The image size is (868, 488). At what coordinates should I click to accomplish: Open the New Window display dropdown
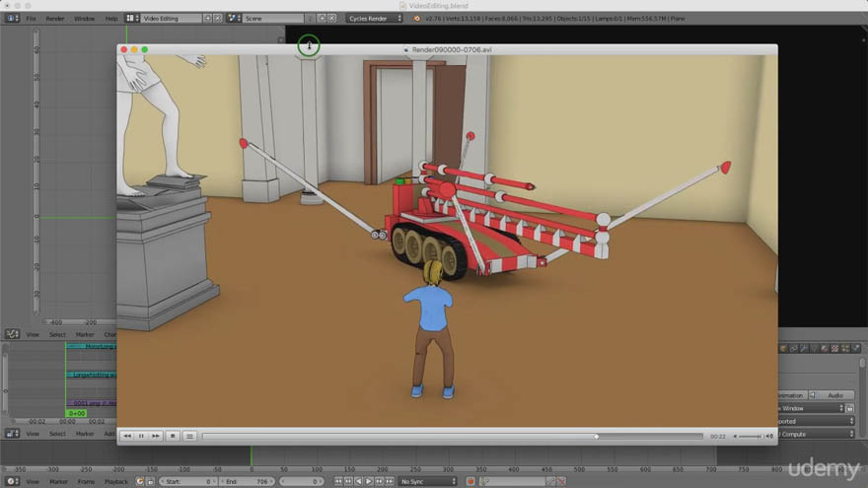pos(812,408)
